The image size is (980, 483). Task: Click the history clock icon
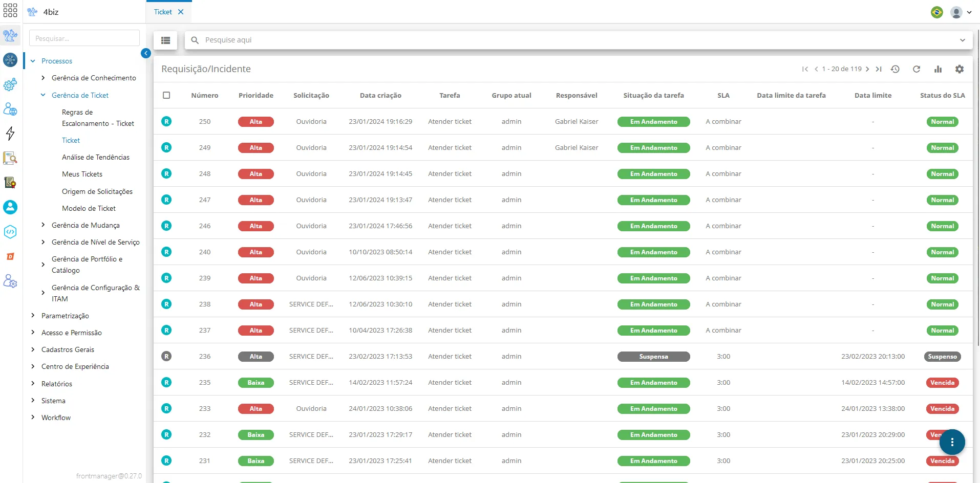click(x=895, y=69)
